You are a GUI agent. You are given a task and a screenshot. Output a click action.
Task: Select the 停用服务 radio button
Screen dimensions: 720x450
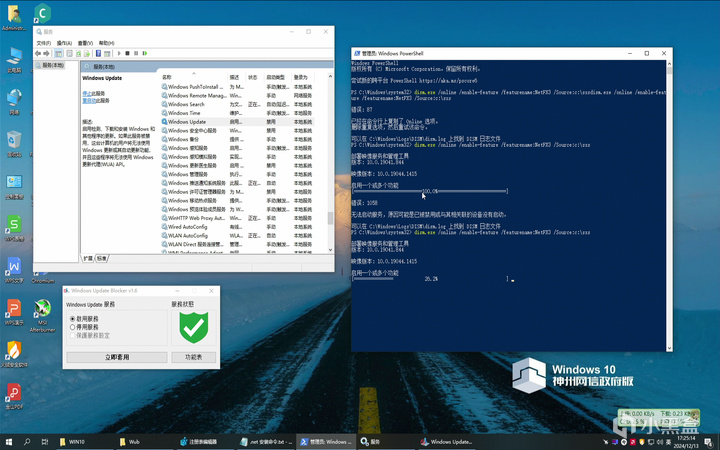[x=72, y=327]
